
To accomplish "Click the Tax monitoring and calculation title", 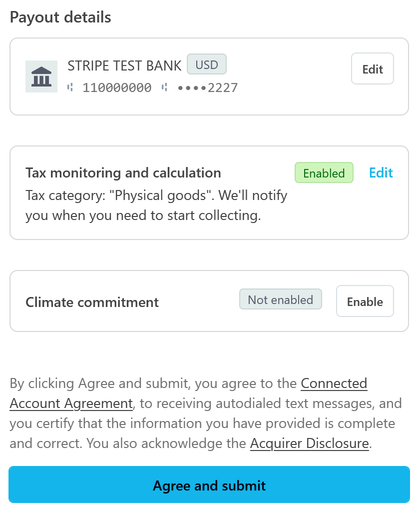I will (x=123, y=173).
